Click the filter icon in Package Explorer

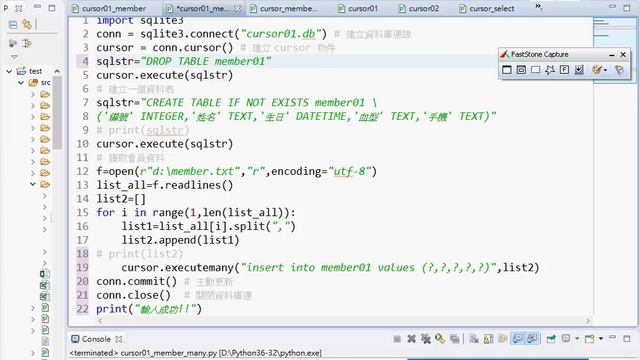[13, 43]
